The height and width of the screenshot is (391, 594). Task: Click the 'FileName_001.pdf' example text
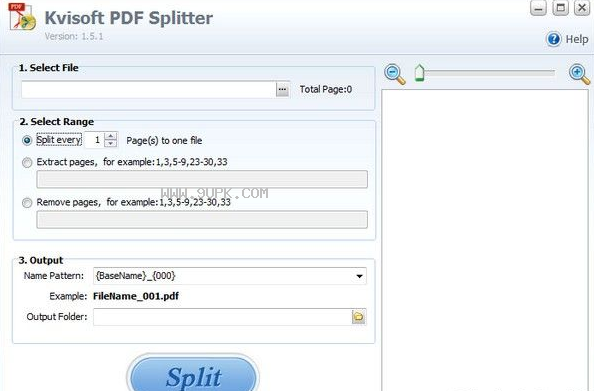pyautogui.click(x=136, y=296)
